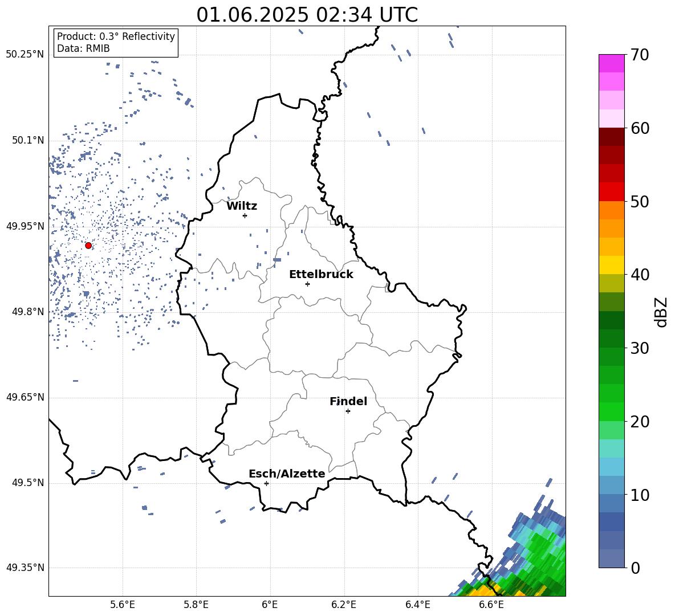Click the 70 tick on colorbar

(640, 55)
